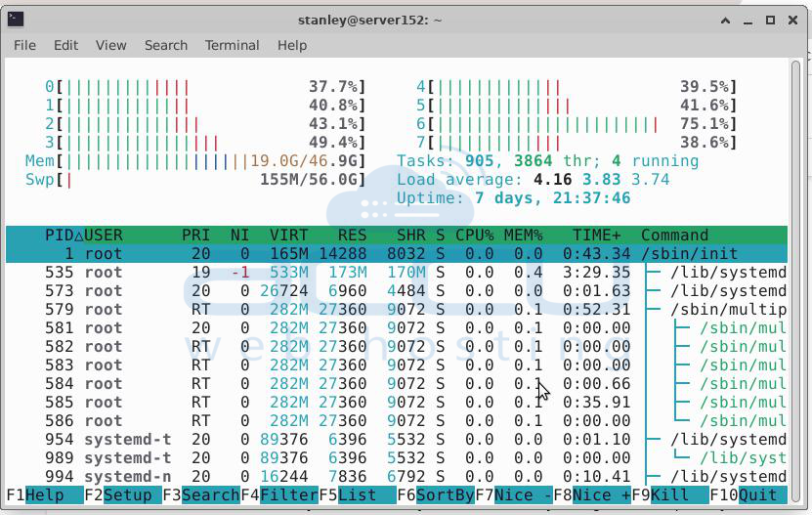Click the CPU 5 meter showing 41.6%
Viewport: 812px width, 515px height.
(x=577, y=106)
